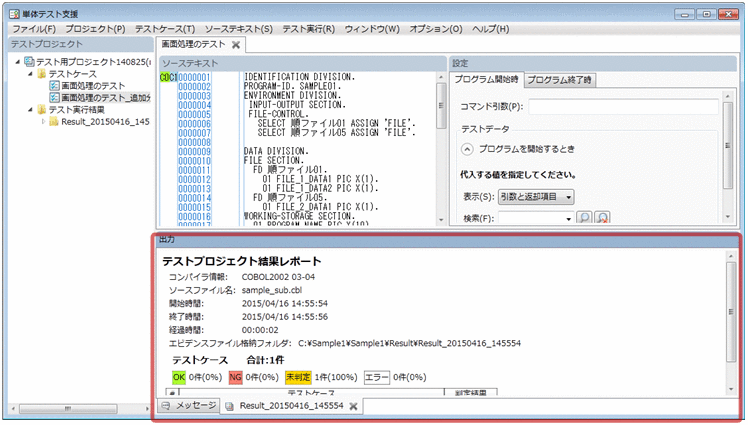Select the テスト実行結果 folder in tree

tap(76, 110)
